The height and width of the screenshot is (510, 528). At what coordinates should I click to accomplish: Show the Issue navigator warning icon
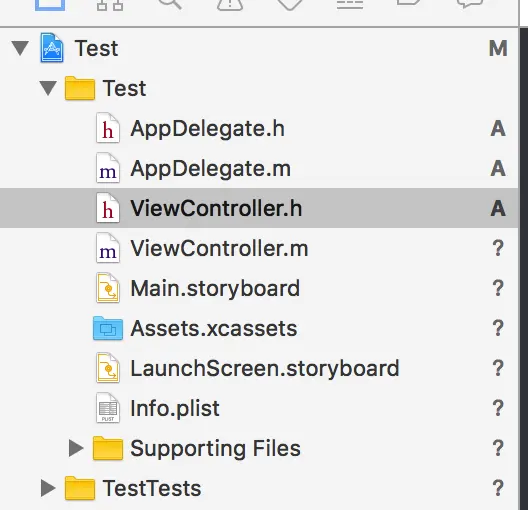point(230,5)
